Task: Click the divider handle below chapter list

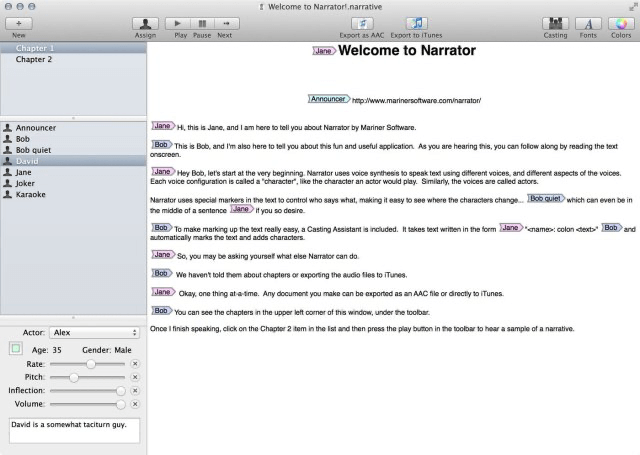Action: (73, 118)
